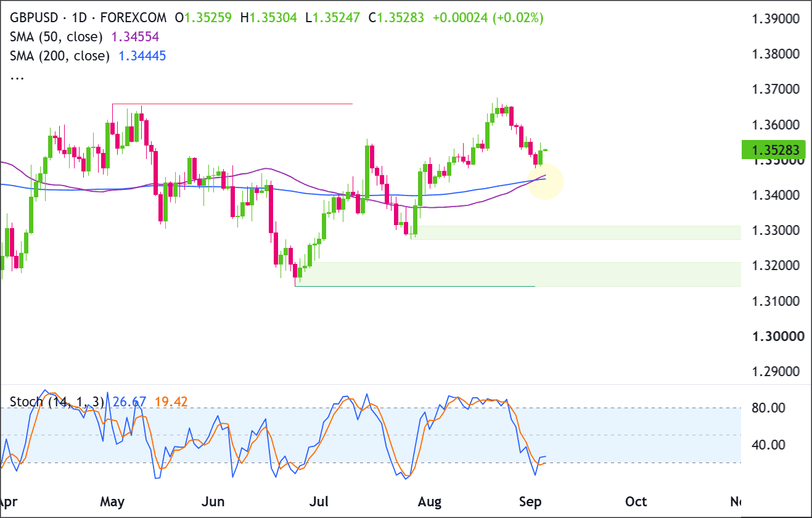Screen dimensions: 812x518
Task: Click the Apr label on time axis
Action: tap(9, 501)
